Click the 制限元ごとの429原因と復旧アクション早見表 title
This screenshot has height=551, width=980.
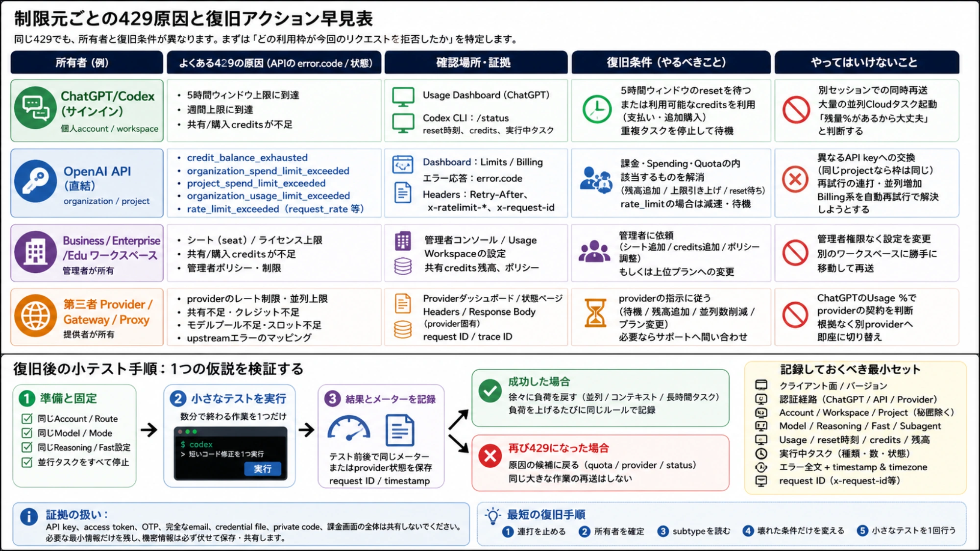coord(194,19)
